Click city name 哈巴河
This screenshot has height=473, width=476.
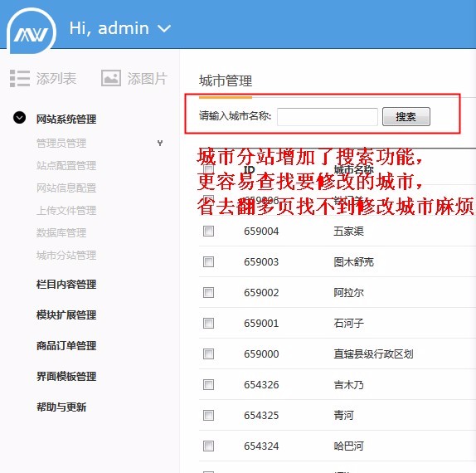(x=348, y=446)
